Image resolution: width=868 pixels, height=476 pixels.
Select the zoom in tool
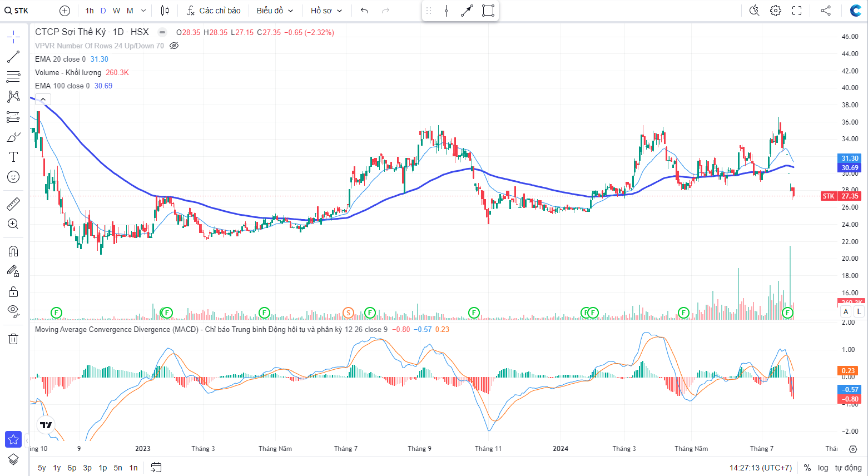tap(13, 224)
